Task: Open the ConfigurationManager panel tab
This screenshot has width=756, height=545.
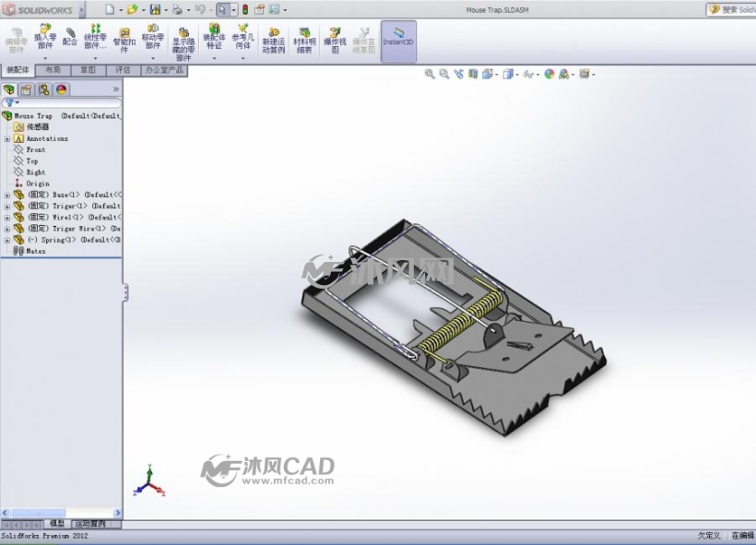Action: [44, 89]
